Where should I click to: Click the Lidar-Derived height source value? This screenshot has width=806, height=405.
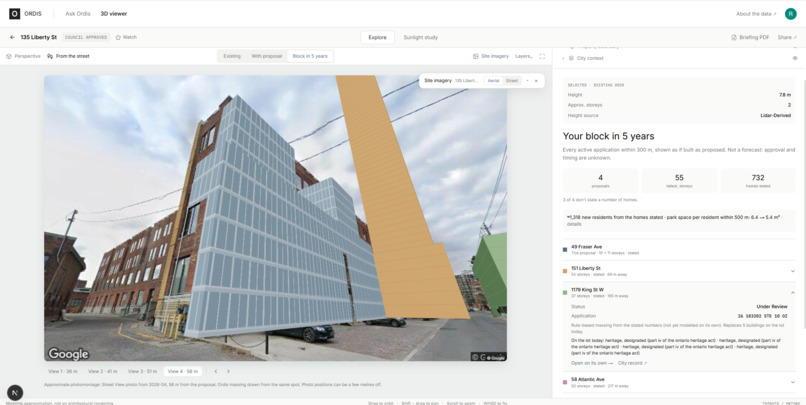point(775,116)
